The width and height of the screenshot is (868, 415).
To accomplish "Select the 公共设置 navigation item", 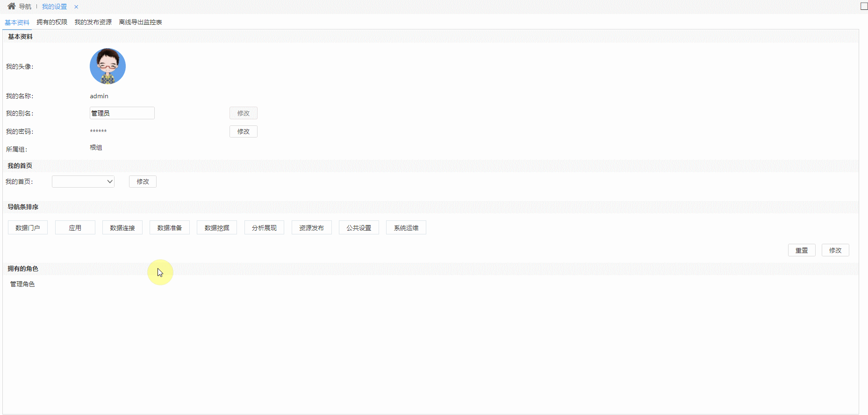I will [x=359, y=228].
